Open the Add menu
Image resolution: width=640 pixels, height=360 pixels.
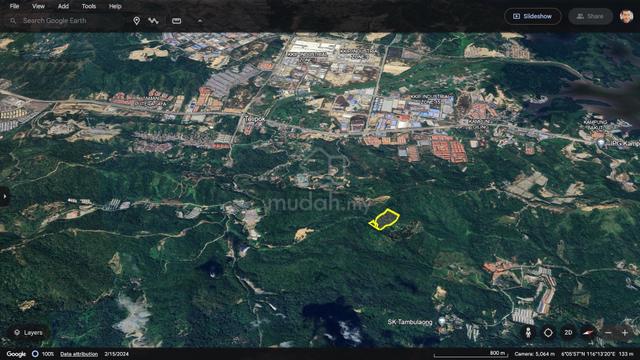(63, 6)
